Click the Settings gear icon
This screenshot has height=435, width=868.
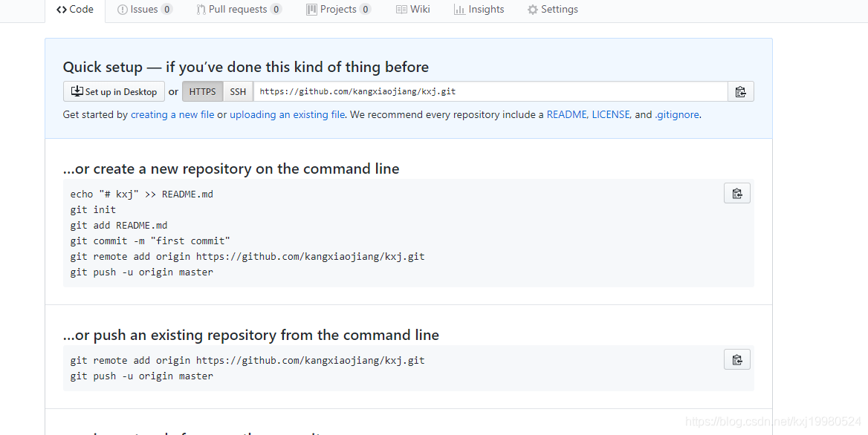pos(533,10)
